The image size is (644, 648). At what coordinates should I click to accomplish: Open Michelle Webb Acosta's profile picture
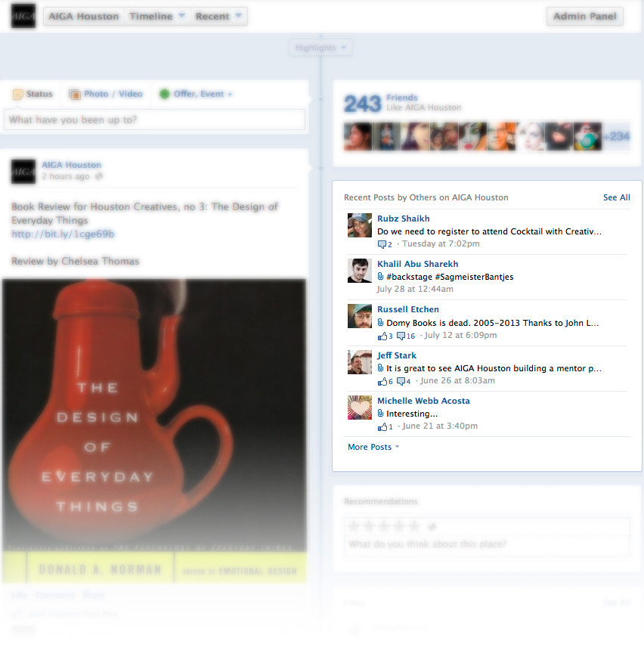pos(360,408)
